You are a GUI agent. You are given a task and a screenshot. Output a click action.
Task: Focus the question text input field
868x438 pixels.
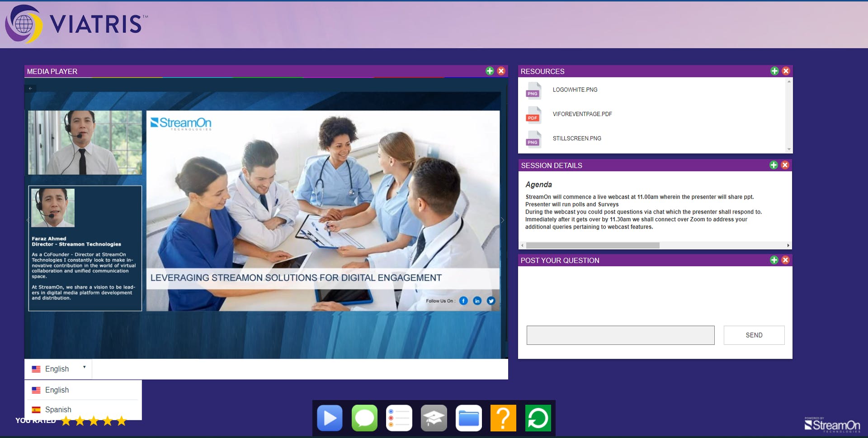tap(620, 335)
